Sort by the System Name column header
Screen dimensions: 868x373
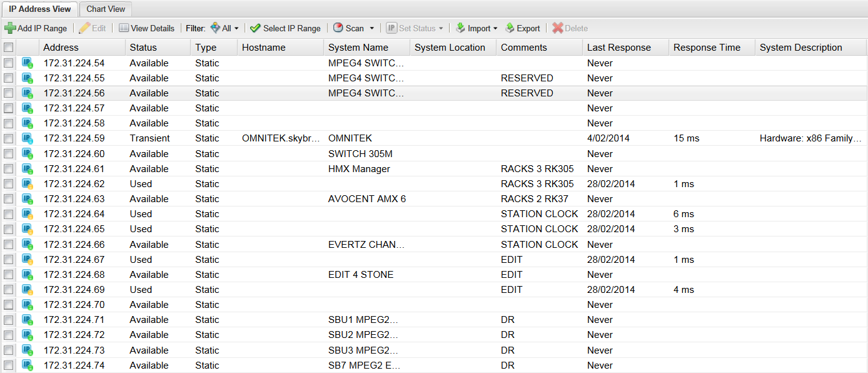point(367,48)
